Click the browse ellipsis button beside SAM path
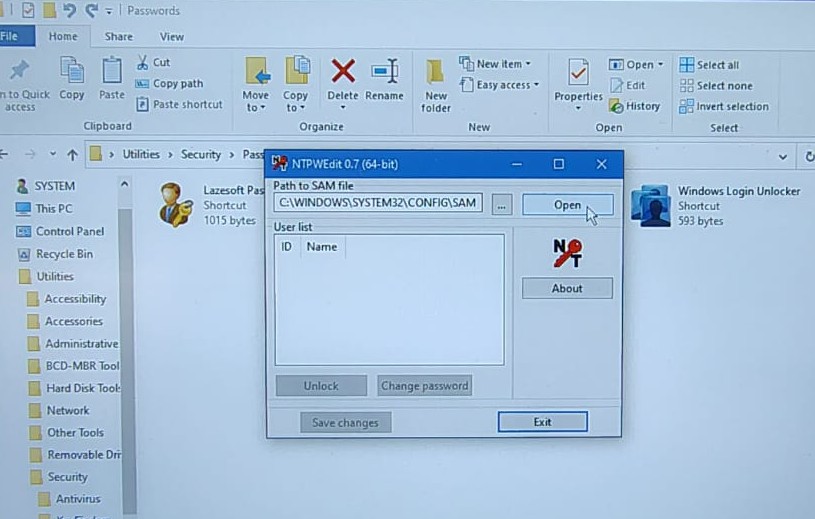Screen dimensions: 815x519 click(502, 204)
